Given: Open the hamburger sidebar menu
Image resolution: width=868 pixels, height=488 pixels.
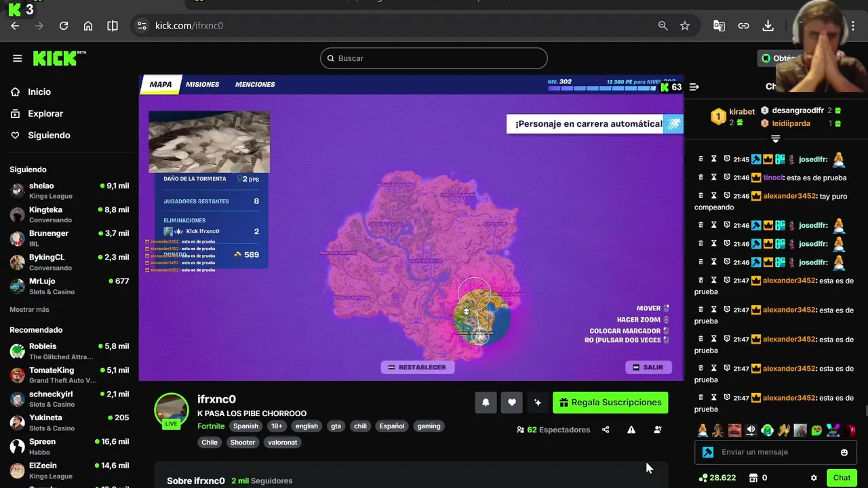Looking at the screenshot, I should 17,58.
